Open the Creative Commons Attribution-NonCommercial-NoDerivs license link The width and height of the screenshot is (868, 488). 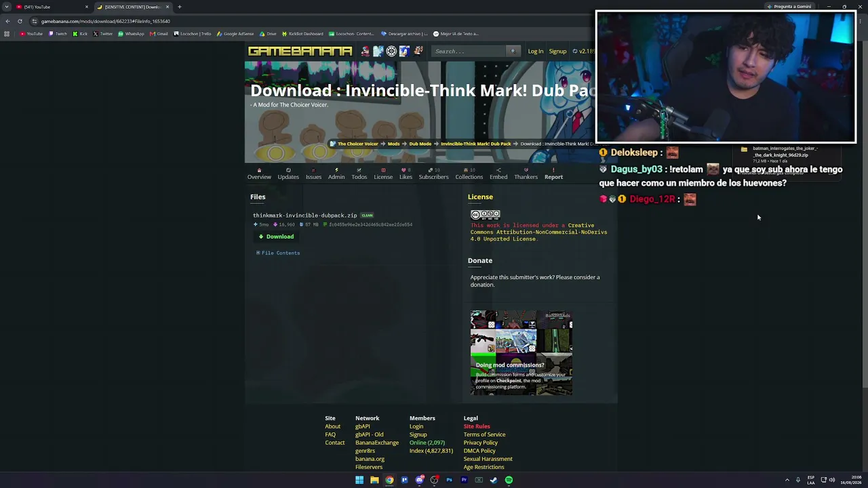pyautogui.click(x=539, y=232)
